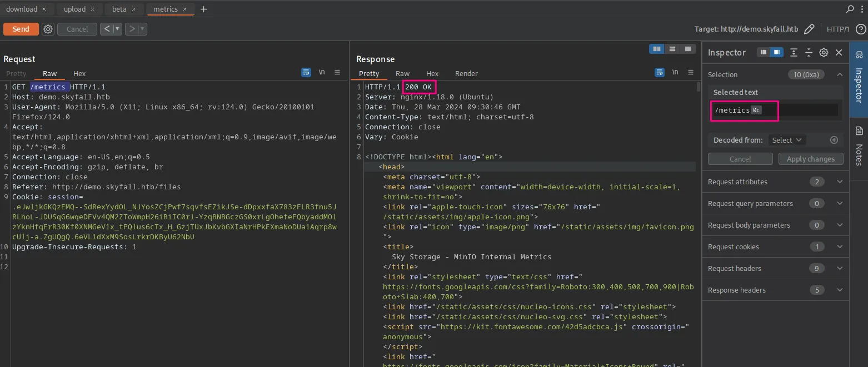Add a new Repeater tab with plus icon
This screenshot has height=367, width=868.
tap(203, 9)
